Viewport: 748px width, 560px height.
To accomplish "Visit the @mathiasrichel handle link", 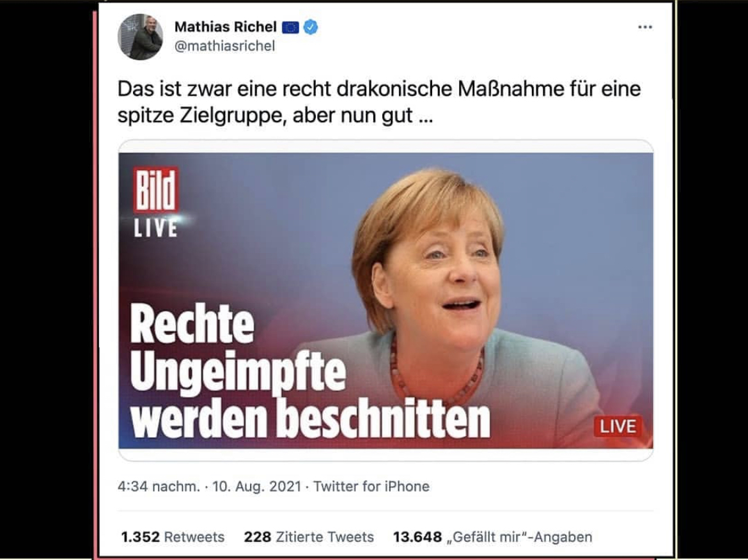I will pos(224,46).
